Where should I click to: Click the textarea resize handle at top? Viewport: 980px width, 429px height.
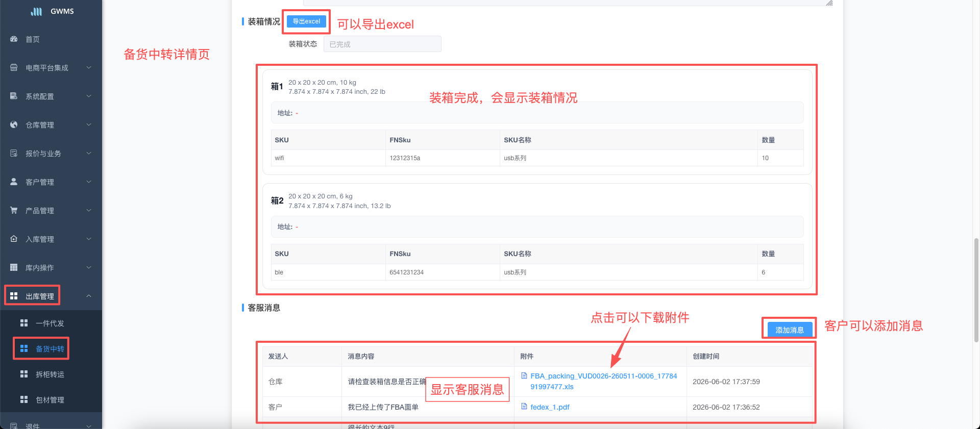829,3
